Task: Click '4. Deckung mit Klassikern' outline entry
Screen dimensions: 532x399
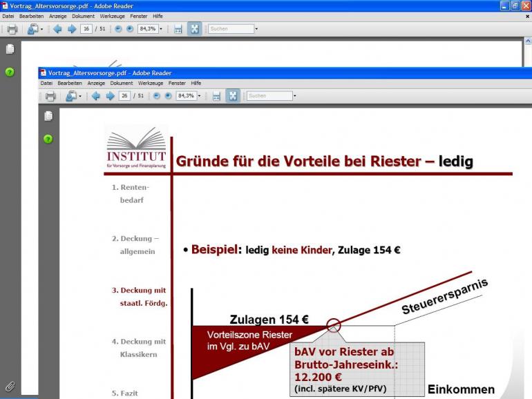Action: [x=139, y=348]
